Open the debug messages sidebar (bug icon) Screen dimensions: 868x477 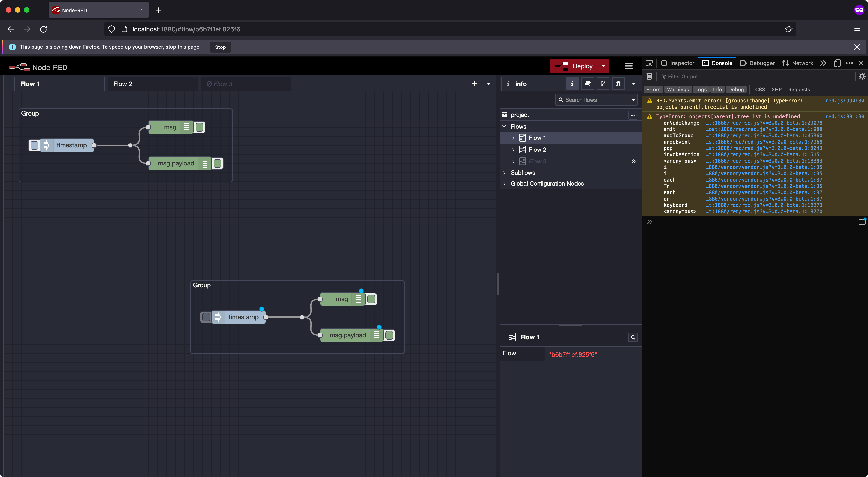click(618, 83)
